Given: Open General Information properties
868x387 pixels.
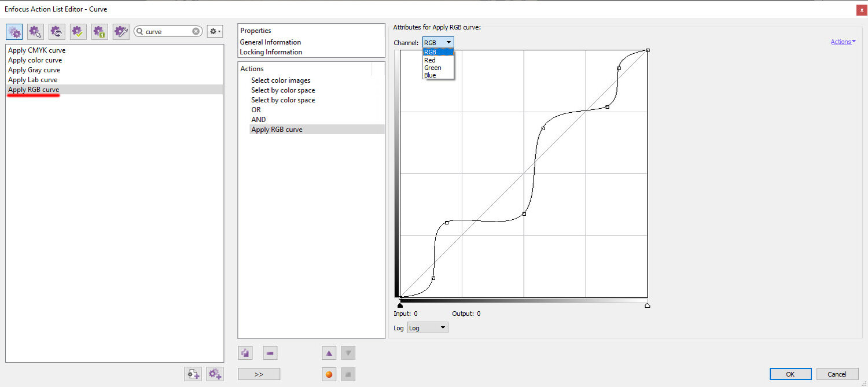Looking at the screenshot, I should 270,42.
